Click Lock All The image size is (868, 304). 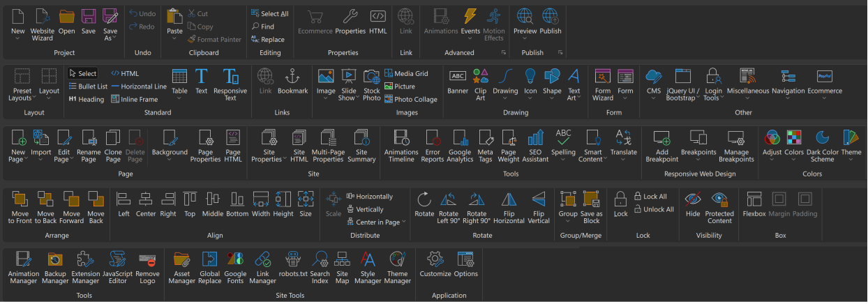point(650,197)
